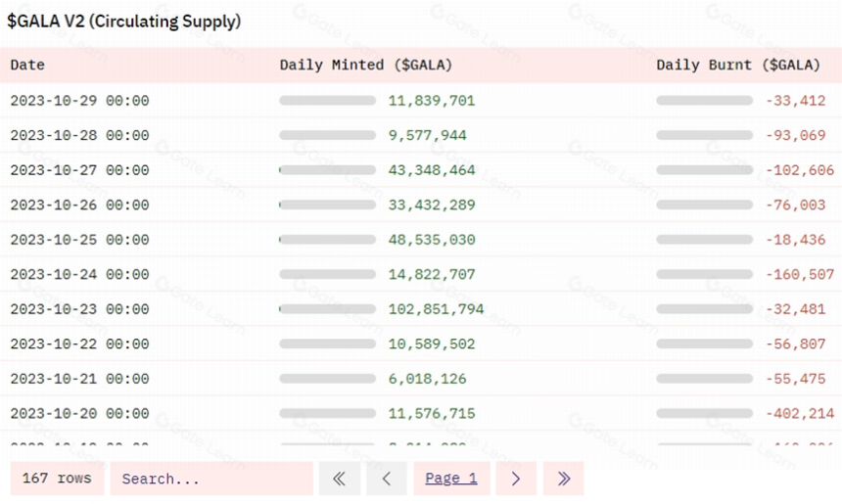842x504 pixels.
Task: Click burnt value -76,003
Action: pyautogui.click(x=795, y=206)
